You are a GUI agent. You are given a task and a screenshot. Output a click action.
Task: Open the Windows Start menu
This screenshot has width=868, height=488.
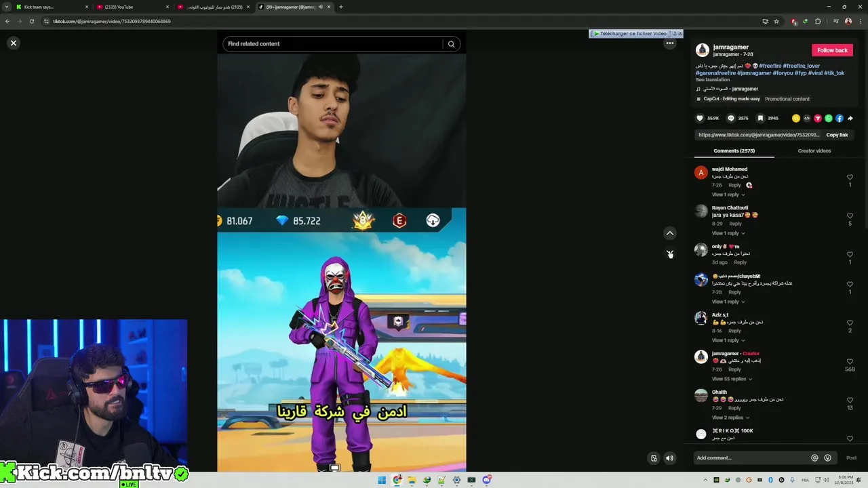[x=382, y=480]
